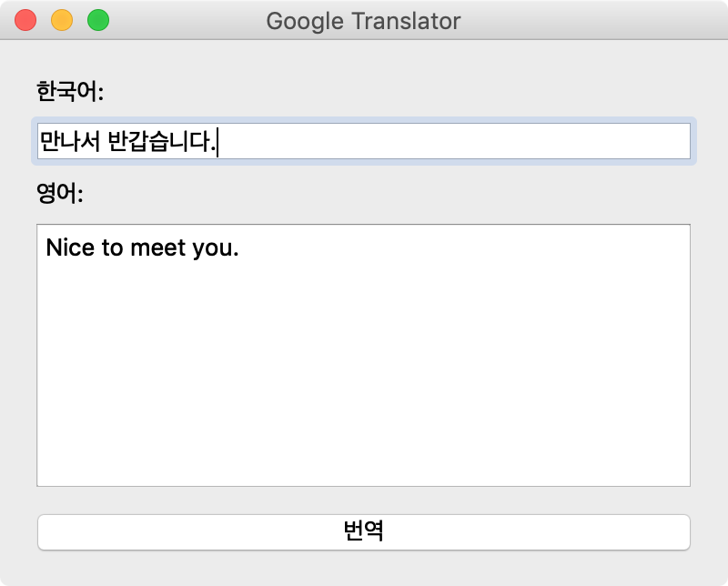Focus the Korean text input field
This screenshot has width=728, height=586.
coord(363,141)
